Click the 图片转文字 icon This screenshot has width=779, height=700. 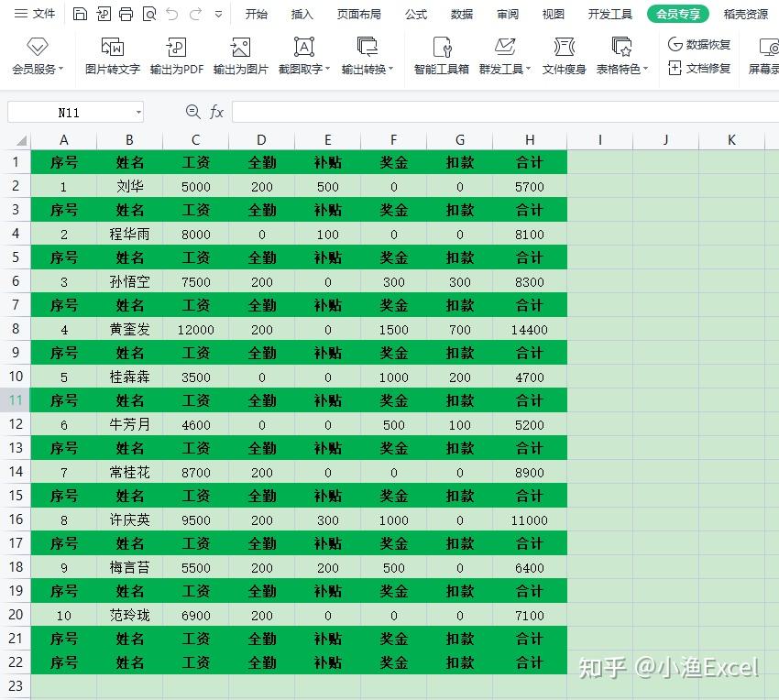[x=113, y=48]
